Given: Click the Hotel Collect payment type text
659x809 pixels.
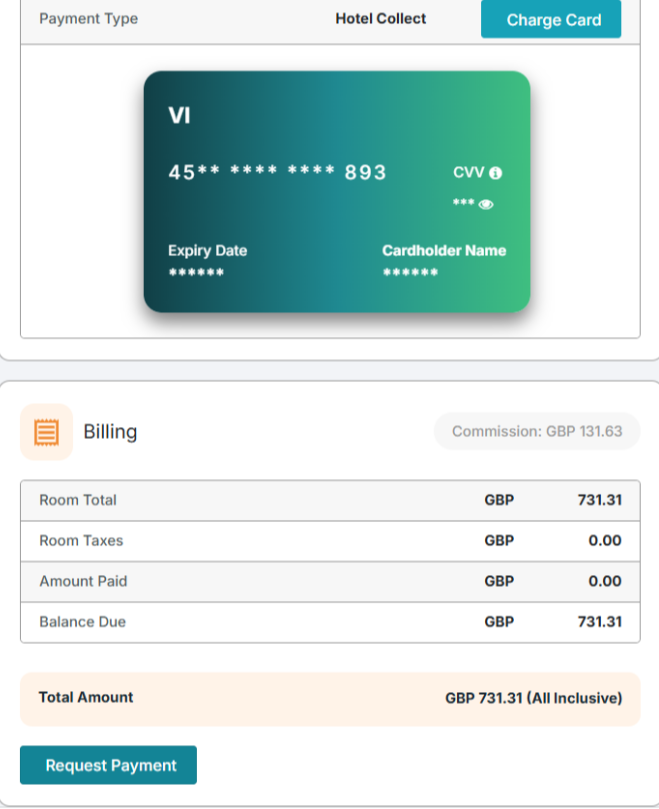Looking at the screenshot, I should (380, 19).
